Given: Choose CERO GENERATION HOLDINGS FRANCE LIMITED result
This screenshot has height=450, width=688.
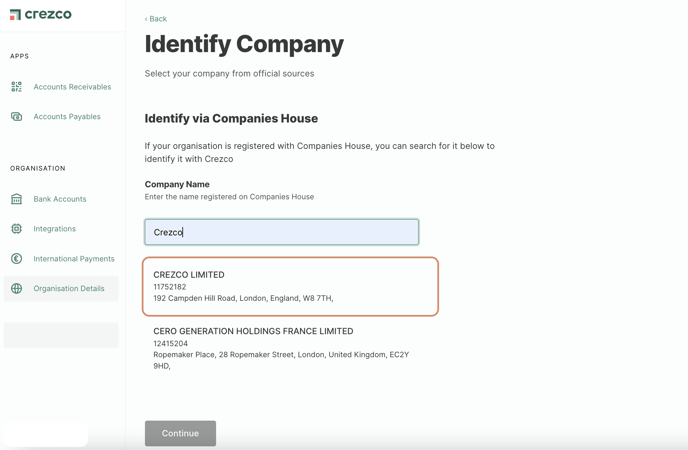Looking at the screenshot, I should [290, 348].
